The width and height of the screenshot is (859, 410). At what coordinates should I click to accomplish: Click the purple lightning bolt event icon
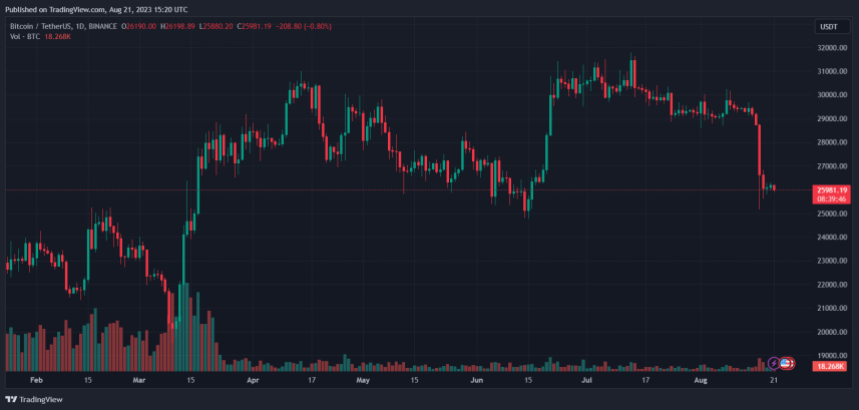[773, 361]
